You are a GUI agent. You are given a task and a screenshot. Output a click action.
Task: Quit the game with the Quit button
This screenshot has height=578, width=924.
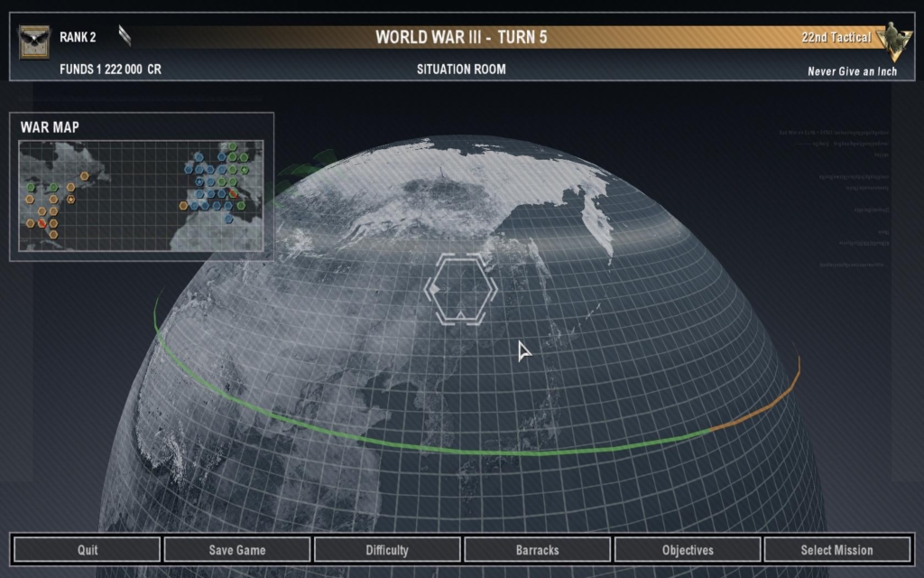(88, 550)
